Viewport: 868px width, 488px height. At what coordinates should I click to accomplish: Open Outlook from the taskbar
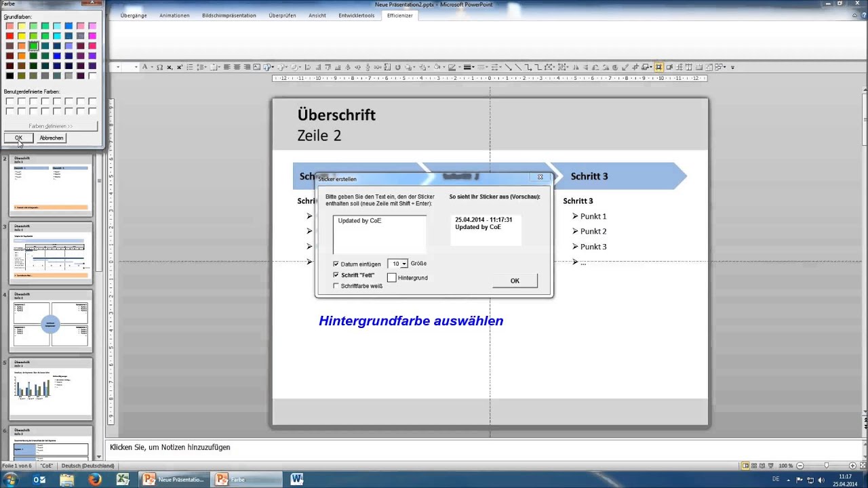(x=39, y=479)
